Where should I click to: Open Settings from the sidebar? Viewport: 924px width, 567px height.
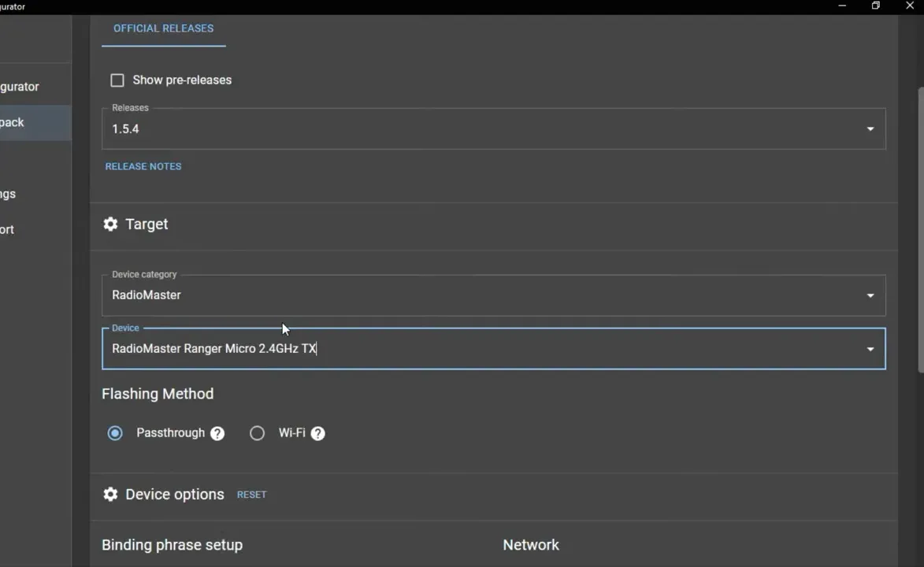pos(8,194)
